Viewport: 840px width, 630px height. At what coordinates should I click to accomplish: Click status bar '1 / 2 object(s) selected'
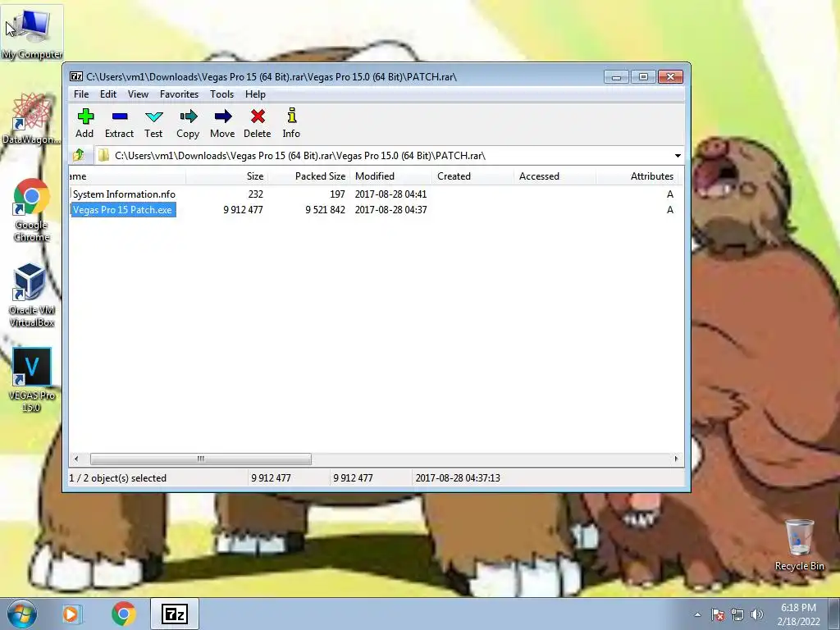[x=118, y=478]
